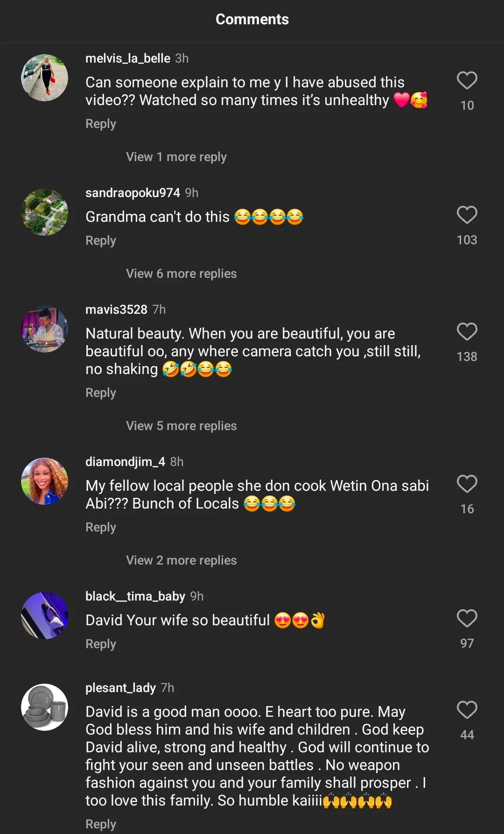Expand 2 more replies under diamondjim_4
504x834 pixels.
(x=181, y=560)
